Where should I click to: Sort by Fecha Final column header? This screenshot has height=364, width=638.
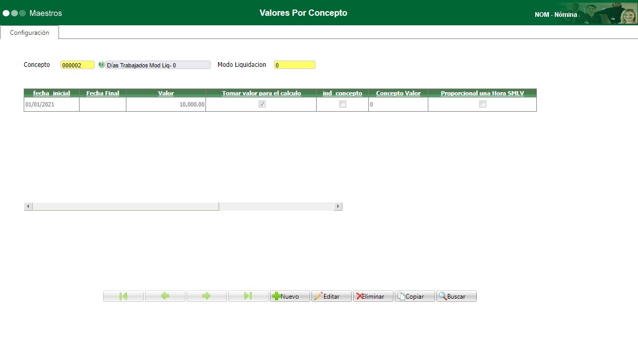(x=103, y=93)
